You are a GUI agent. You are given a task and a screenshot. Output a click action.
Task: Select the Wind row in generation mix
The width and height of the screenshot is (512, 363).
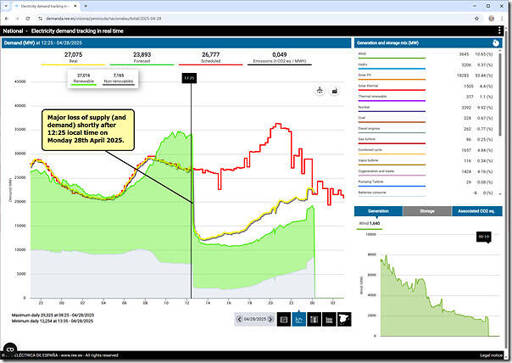[425, 55]
